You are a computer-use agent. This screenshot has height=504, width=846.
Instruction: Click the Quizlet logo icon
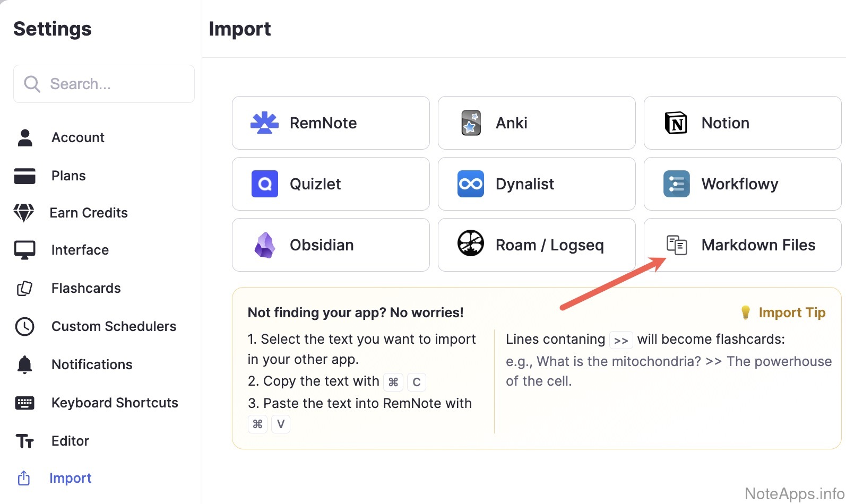point(264,184)
